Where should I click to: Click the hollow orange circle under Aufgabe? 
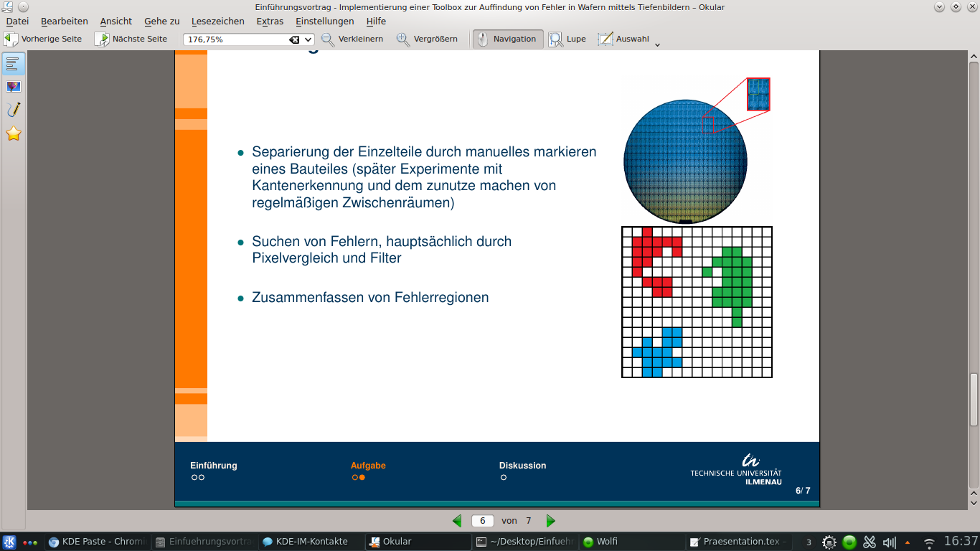pyautogui.click(x=354, y=477)
